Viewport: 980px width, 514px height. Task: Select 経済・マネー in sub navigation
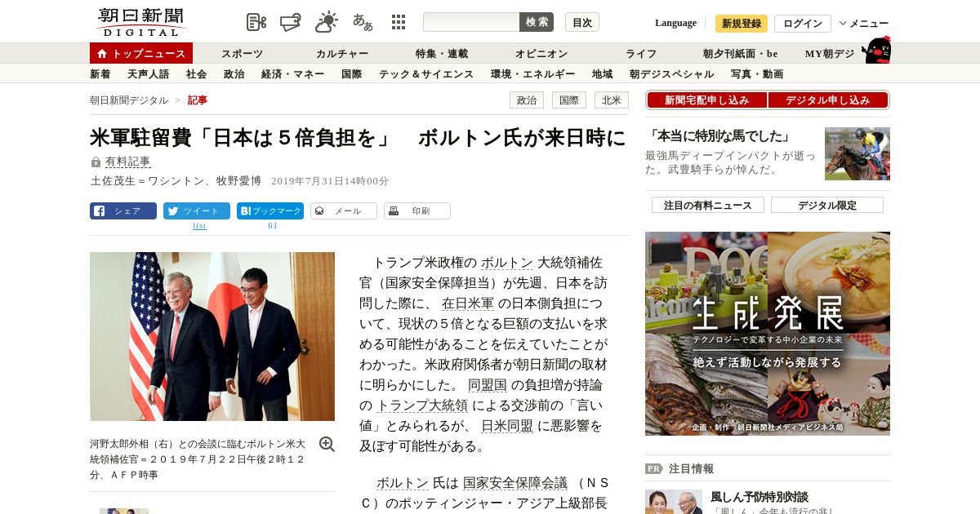293,74
